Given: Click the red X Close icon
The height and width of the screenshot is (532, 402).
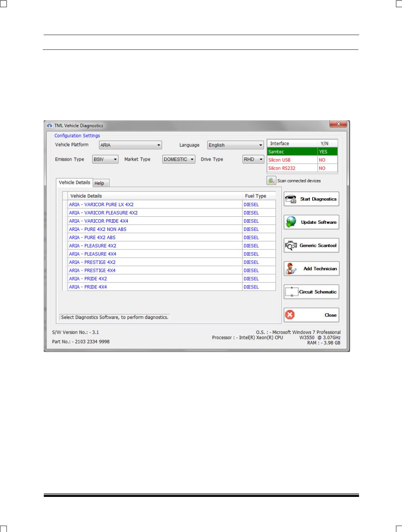Looking at the screenshot, I should [290, 315].
